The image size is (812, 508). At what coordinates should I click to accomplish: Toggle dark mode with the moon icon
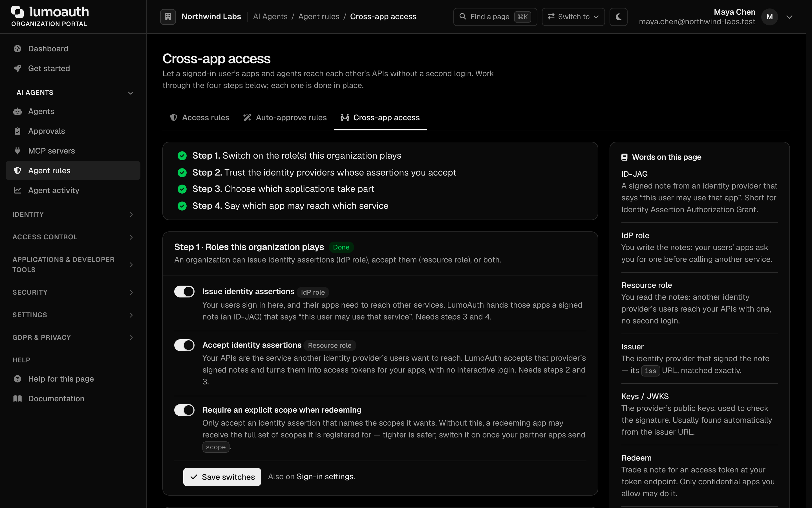[x=618, y=16]
